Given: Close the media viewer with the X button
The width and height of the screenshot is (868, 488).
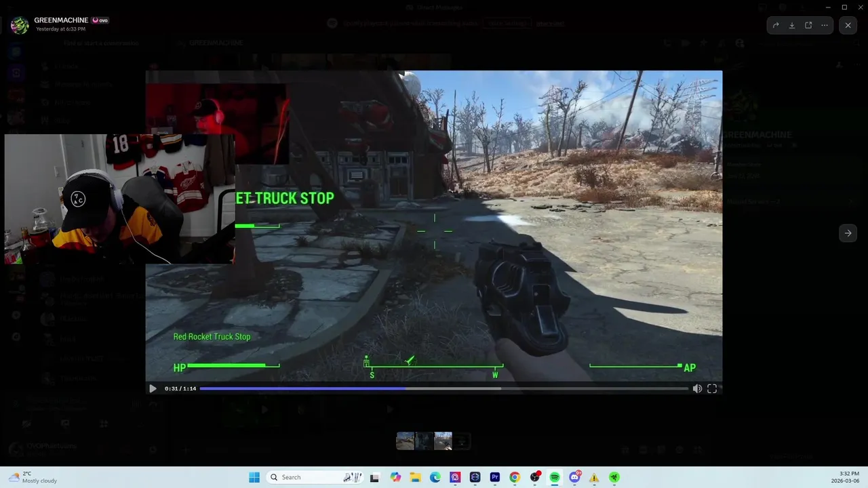Looking at the screenshot, I should (x=848, y=25).
